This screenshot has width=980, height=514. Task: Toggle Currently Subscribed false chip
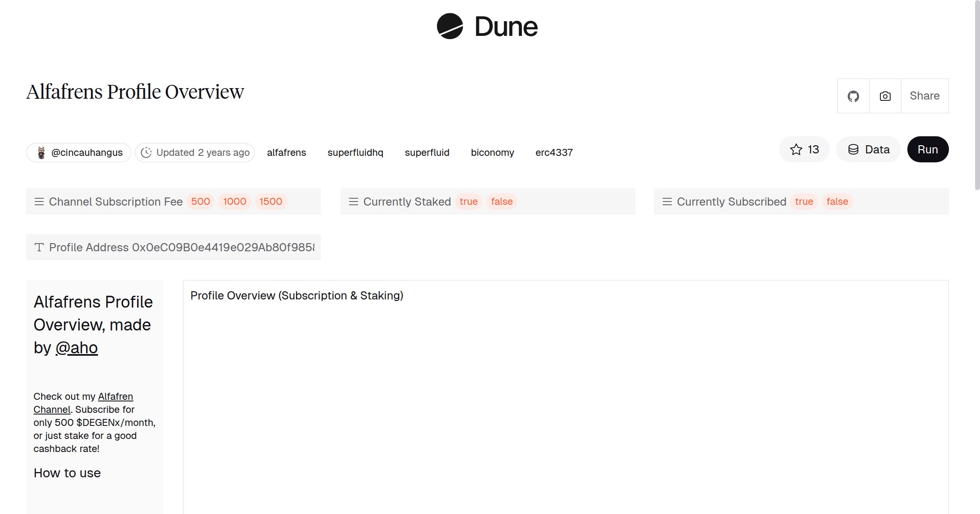coord(837,202)
